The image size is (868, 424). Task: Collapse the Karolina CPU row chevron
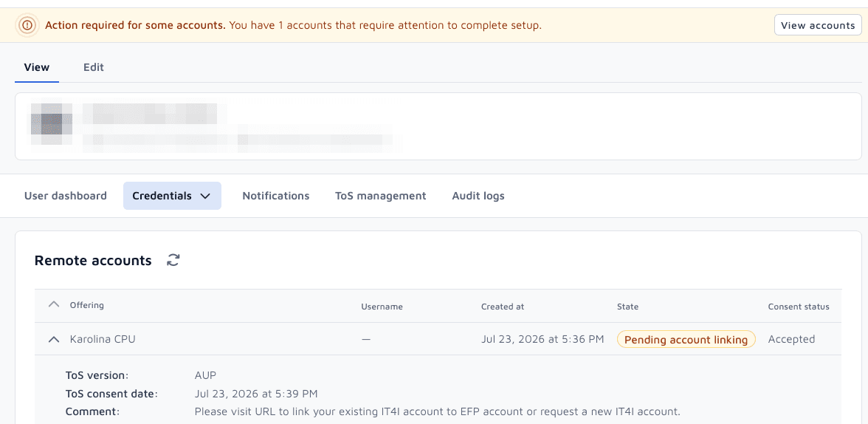(54, 339)
